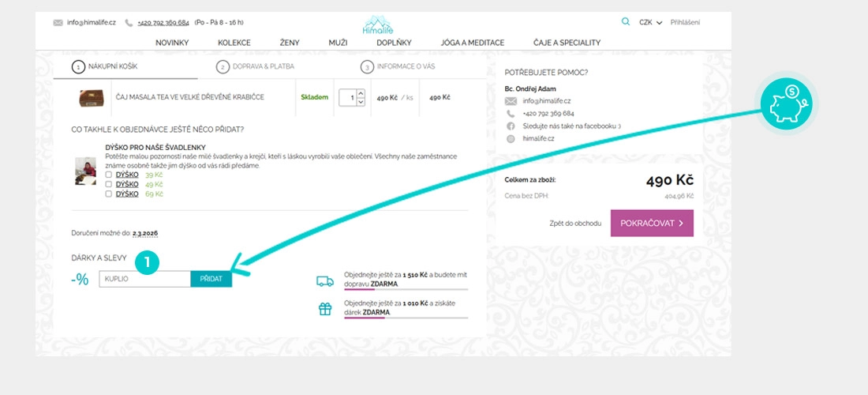Click the free gift progress bar
The image size is (868, 395).
pyautogui.click(x=406, y=318)
